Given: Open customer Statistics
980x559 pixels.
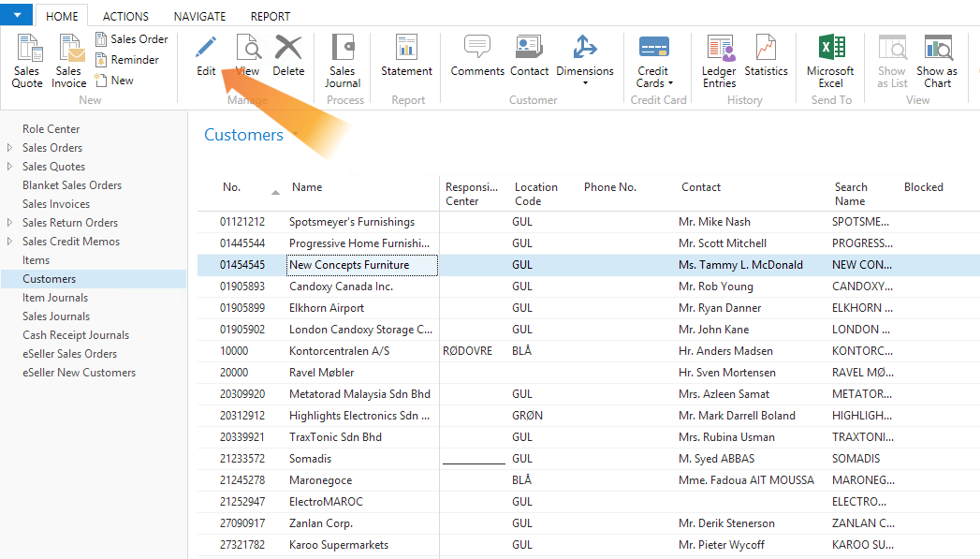Looking at the screenshot, I should 767,56.
